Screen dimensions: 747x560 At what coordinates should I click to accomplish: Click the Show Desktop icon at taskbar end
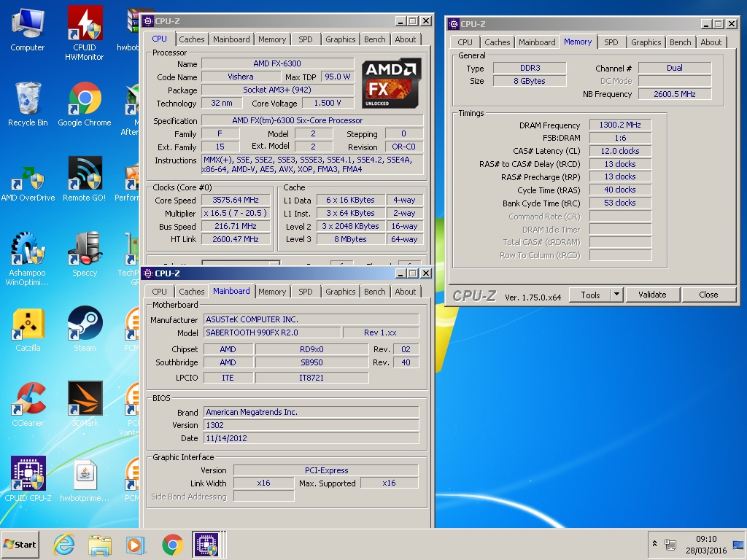[739, 544]
